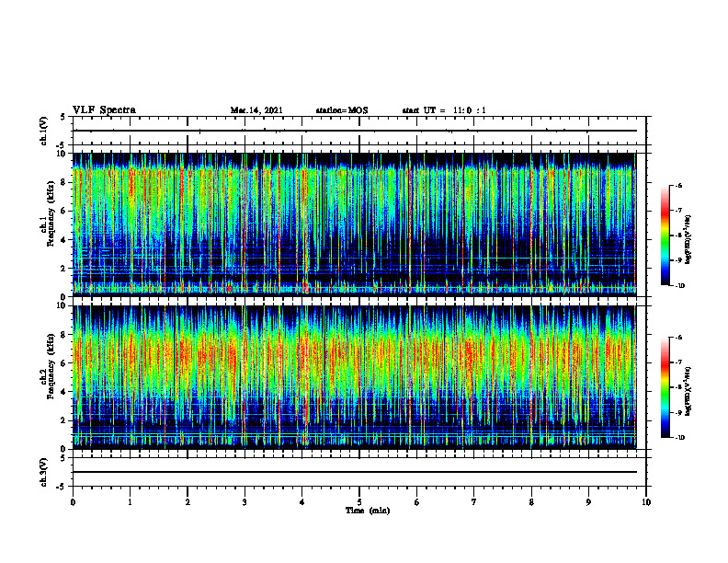Click inside the ch.1 spectrogram panel
The height and width of the screenshot is (563, 728).
354,224
